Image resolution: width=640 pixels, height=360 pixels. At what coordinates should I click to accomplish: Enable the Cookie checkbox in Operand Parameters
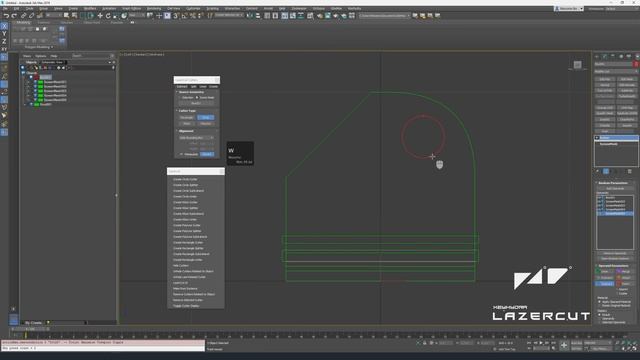(x=617, y=293)
